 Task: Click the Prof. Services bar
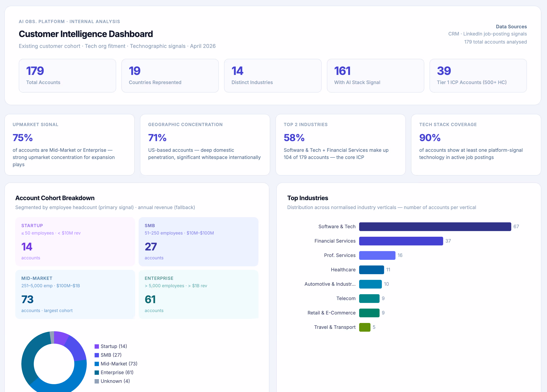[x=377, y=255]
